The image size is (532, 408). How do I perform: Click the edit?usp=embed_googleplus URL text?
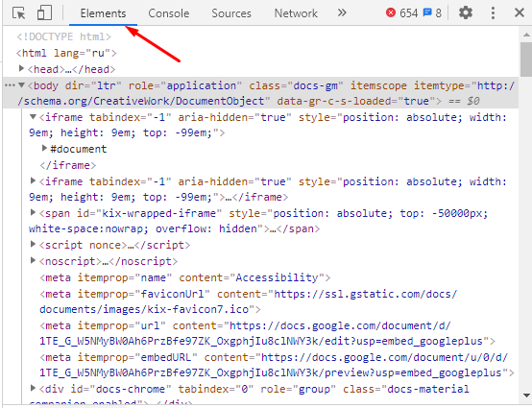click(403, 341)
